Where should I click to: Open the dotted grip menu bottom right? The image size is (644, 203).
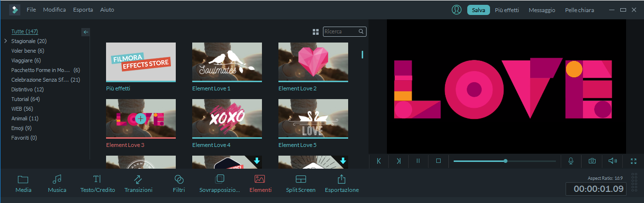point(634,183)
